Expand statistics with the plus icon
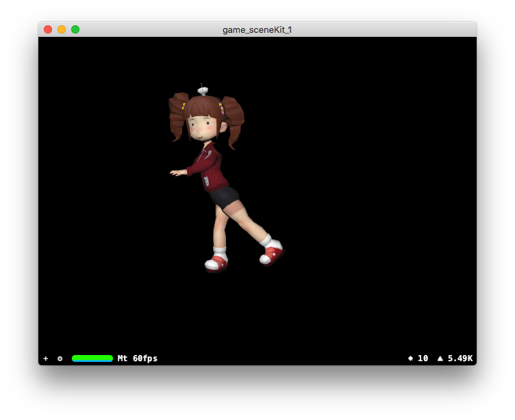The image size is (515, 420). click(x=46, y=358)
